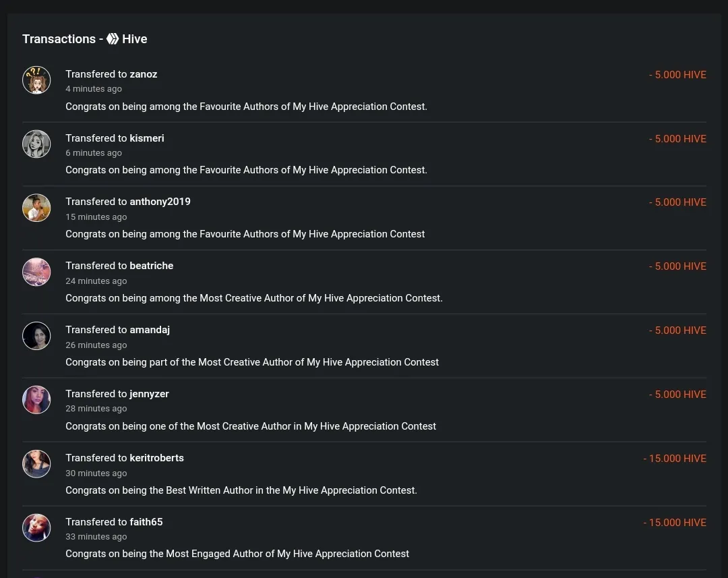Select the "15 minutes ago" timestamp
This screenshot has width=728, height=578.
click(96, 217)
